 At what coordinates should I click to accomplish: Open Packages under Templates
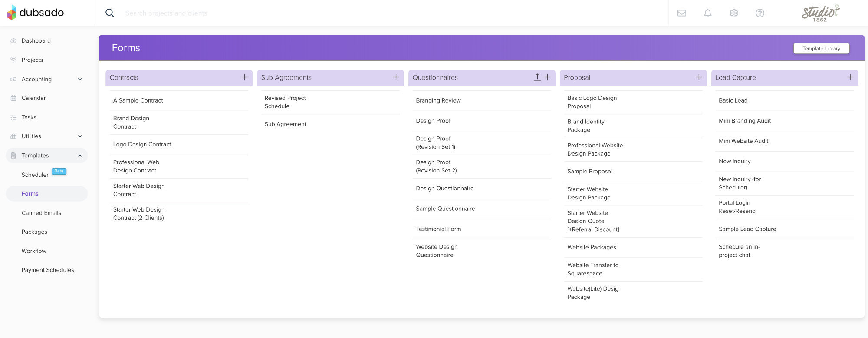(34, 232)
